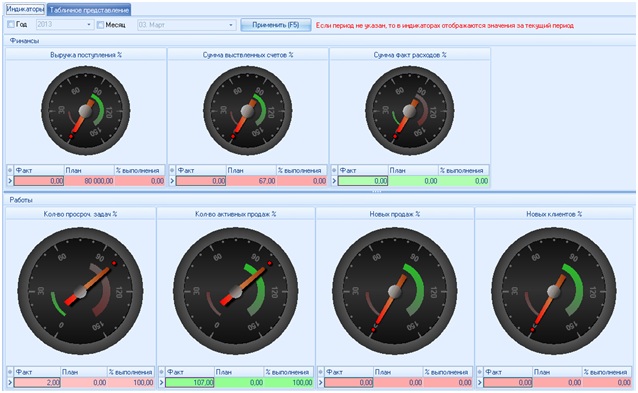Click the Работы section header
Screen dimensions: 638x393
point(21,200)
